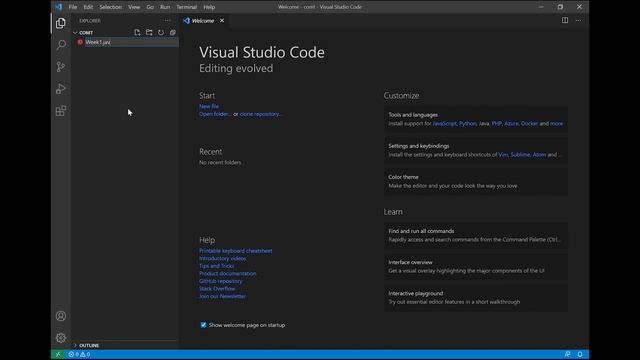Minimize the VS Code window
Image resolution: width=640 pixels, height=360 pixels.
541,7
